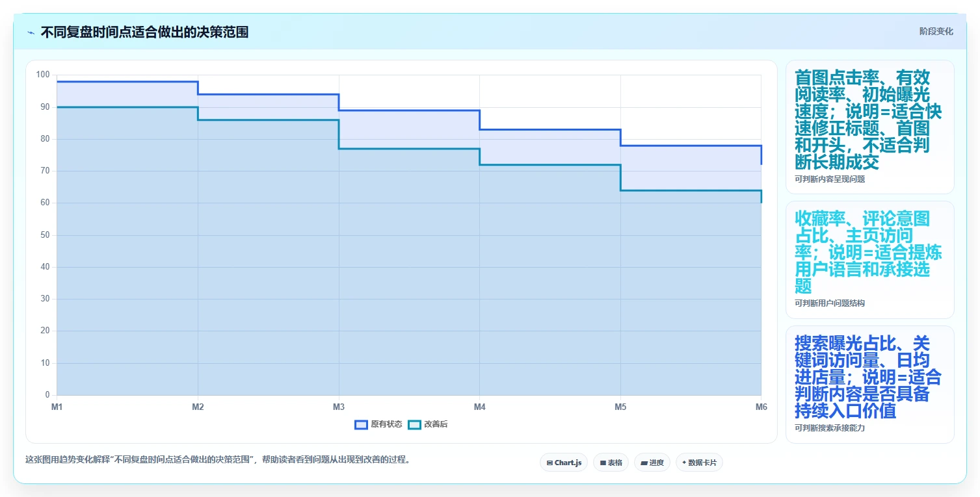Open the card about 搜索曝光占比
980x497 pixels.
coord(869,385)
